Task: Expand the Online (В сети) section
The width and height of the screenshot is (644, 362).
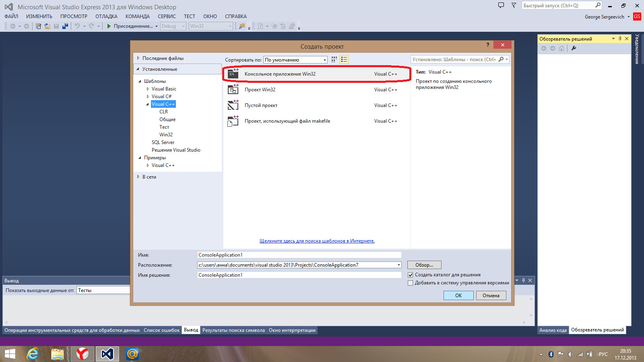Action: click(138, 177)
